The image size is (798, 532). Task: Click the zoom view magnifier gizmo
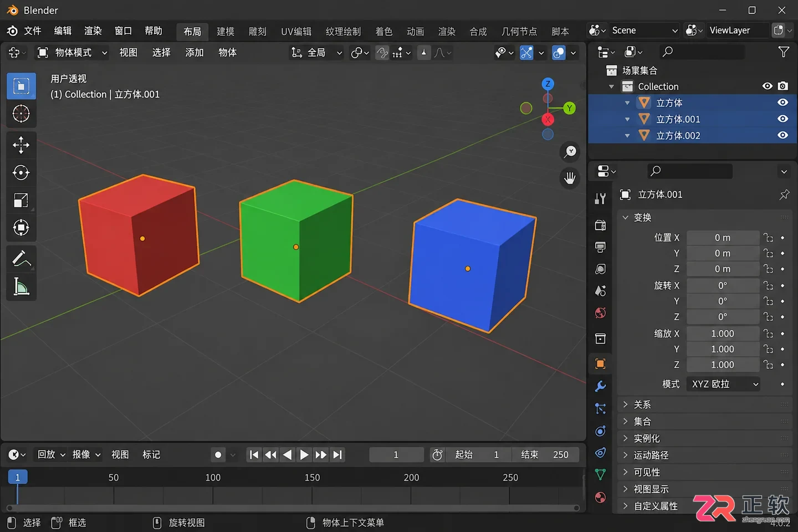[x=570, y=152]
